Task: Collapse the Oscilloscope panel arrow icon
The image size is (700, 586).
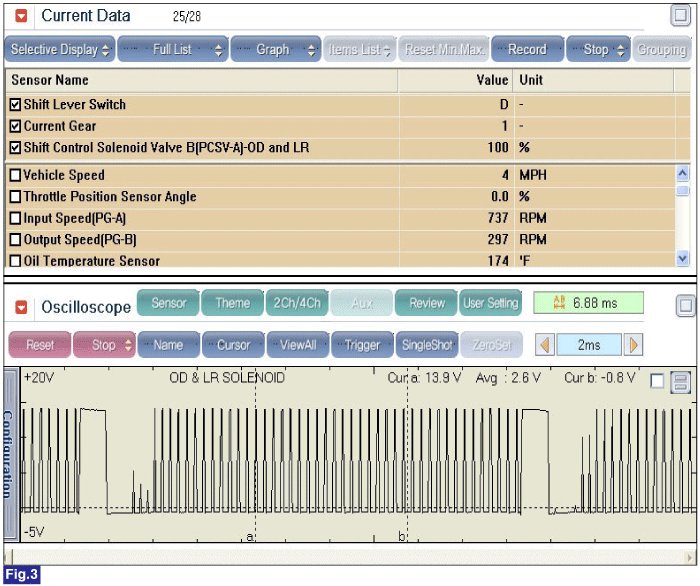Action: [21, 307]
